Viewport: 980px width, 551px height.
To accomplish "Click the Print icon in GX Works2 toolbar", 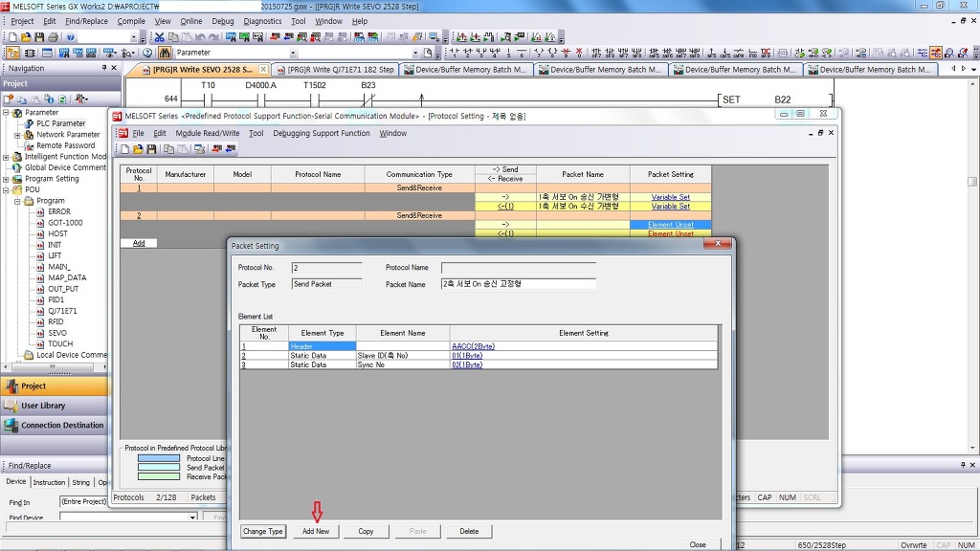I will 54,37.
